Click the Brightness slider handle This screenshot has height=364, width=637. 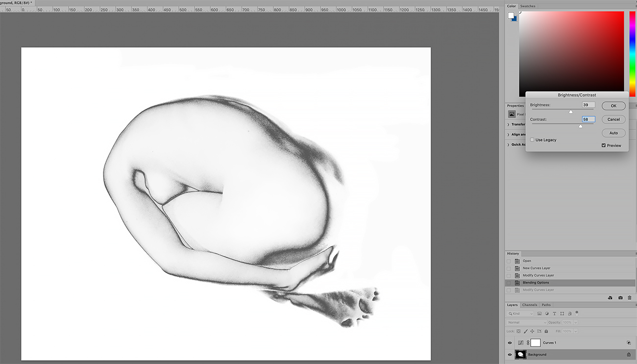point(571,112)
